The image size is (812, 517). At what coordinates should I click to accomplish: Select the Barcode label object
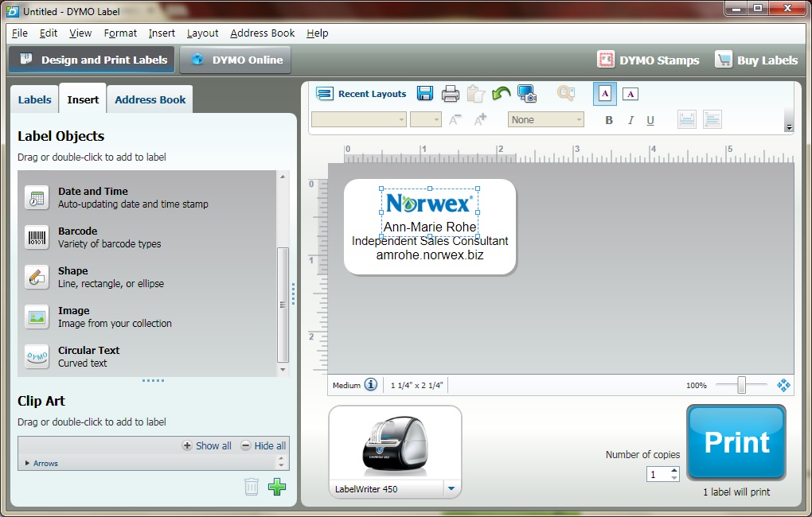[147, 238]
